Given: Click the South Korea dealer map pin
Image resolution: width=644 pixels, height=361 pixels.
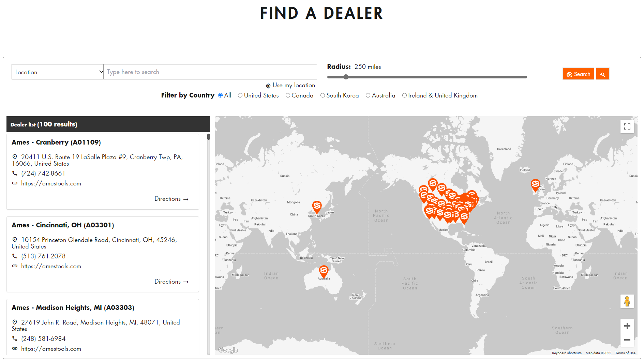Looking at the screenshot, I should point(317,206).
